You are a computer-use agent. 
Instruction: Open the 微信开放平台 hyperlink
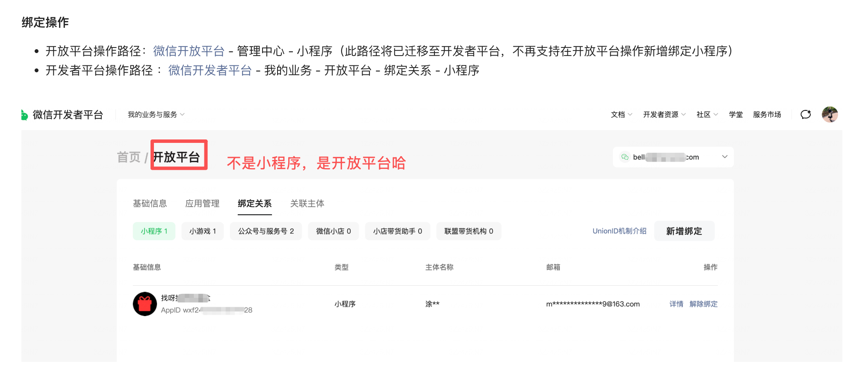pos(189,51)
